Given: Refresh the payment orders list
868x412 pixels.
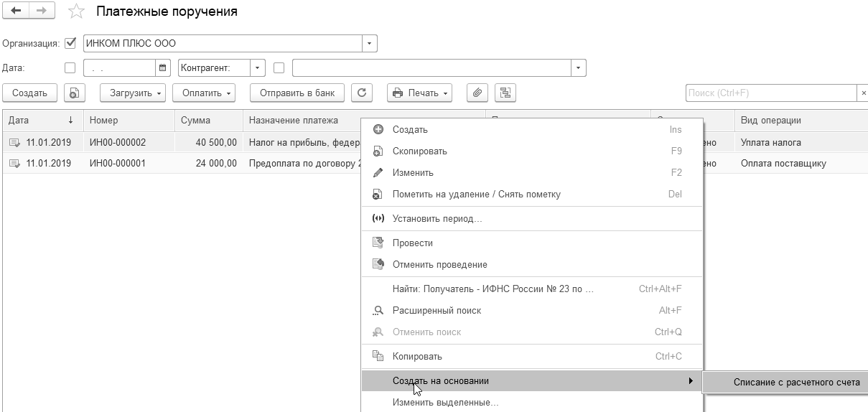Looking at the screenshot, I should tap(362, 93).
